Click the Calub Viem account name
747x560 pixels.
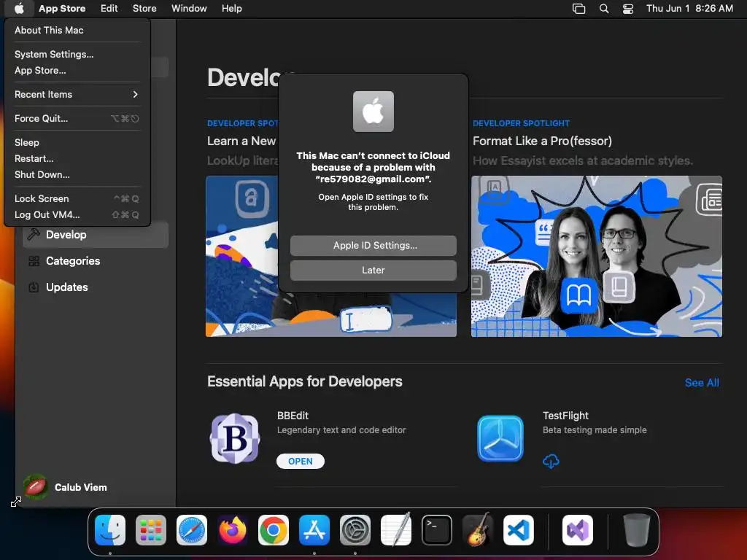80,487
